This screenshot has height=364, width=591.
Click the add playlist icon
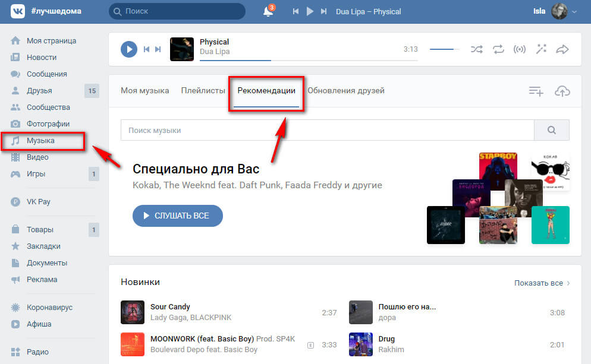tap(536, 91)
